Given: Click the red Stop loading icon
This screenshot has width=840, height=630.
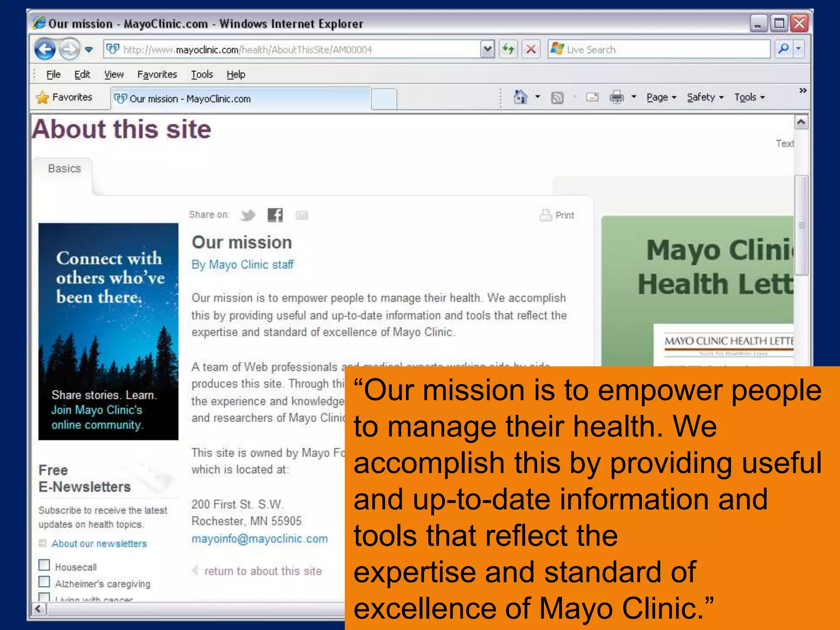Looking at the screenshot, I should click(531, 50).
